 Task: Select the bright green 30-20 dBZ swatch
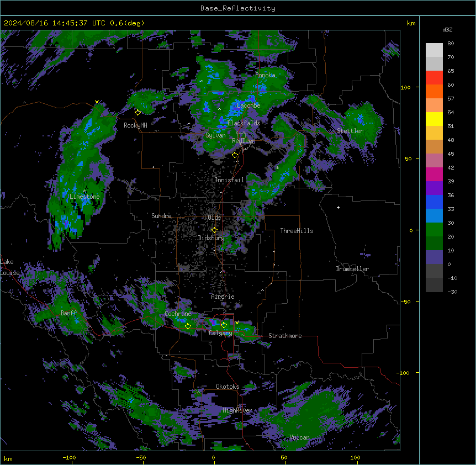click(x=434, y=230)
